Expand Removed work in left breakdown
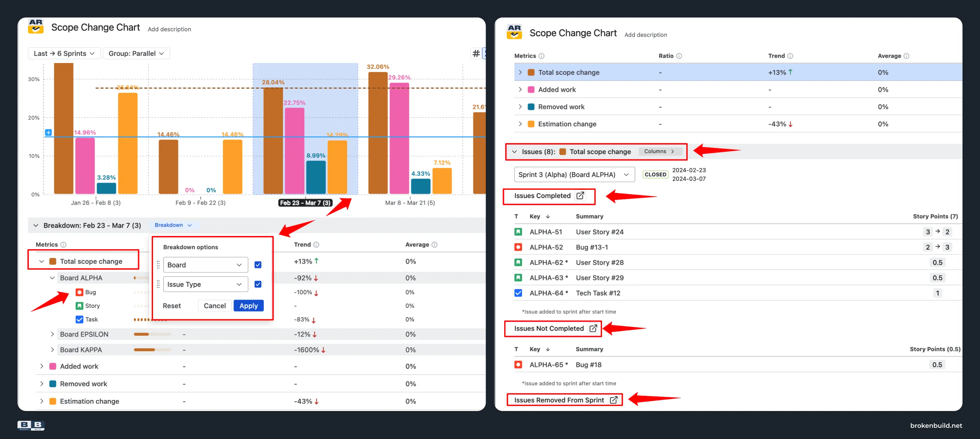The image size is (980, 439). [41, 384]
